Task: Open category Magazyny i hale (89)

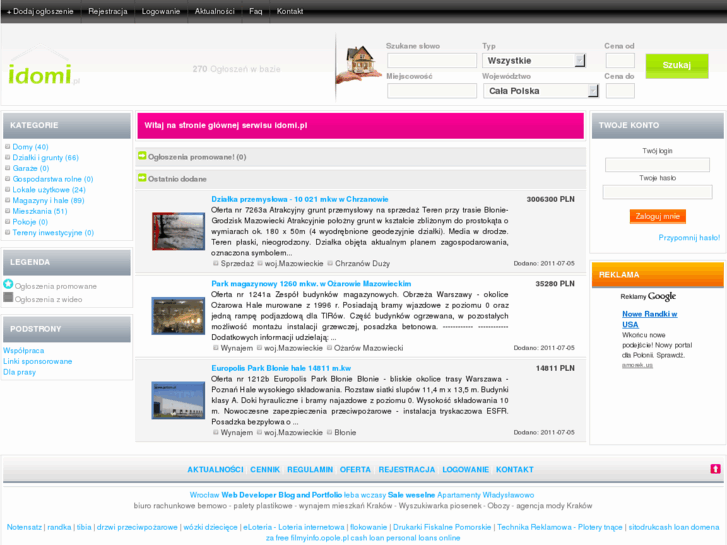Action: click(48, 200)
